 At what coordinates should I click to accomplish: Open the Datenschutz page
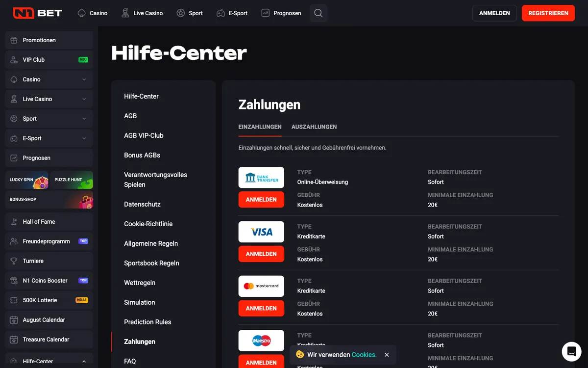(142, 204)
